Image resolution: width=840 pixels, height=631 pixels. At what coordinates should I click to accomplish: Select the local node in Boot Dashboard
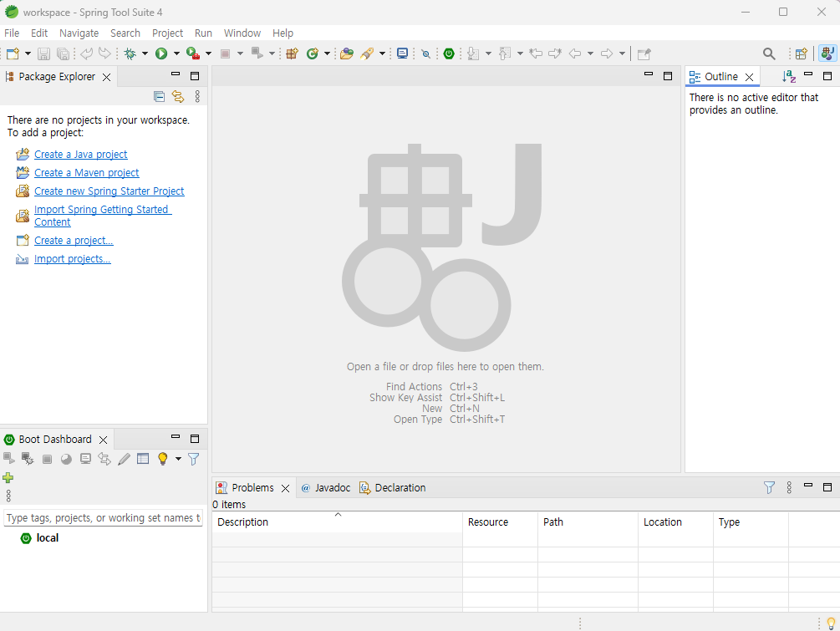(47, 537)
